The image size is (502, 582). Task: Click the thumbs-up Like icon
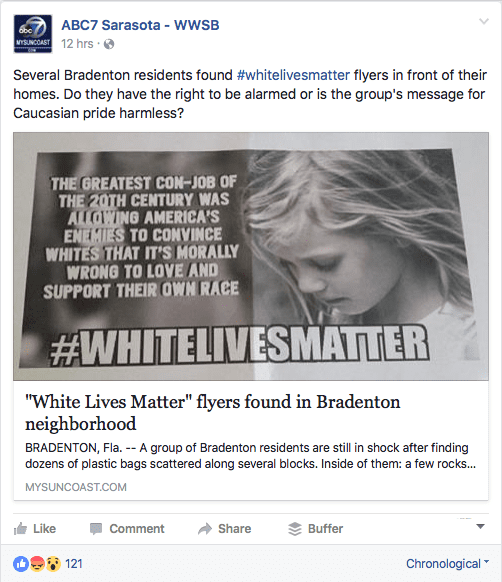(x=20, y=529)
